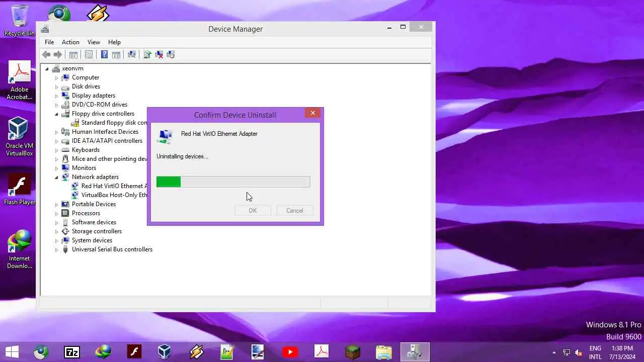Toggle Show/Hide Console Tree toolbar icon
Image resolution: width=644 pixels, height=362 pixels.
pyautogui.click(x=73, y=55)
